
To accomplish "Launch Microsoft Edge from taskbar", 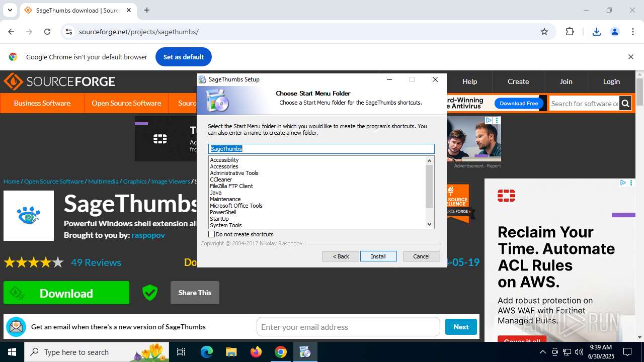I will (x=207, y=352).
